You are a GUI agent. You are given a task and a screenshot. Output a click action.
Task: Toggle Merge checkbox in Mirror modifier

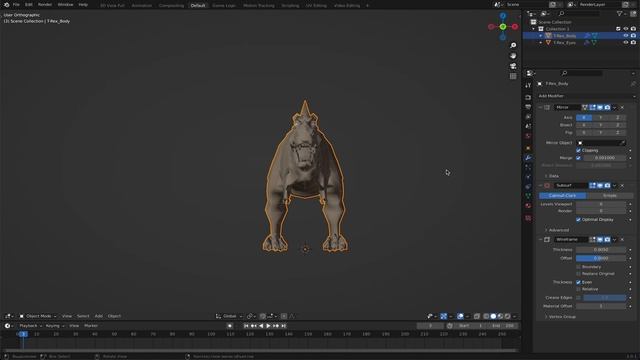coord(578,158)
